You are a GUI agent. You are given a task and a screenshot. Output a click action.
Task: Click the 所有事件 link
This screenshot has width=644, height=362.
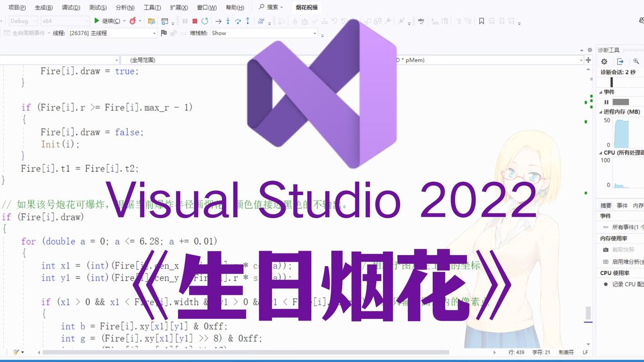[628, 227]
